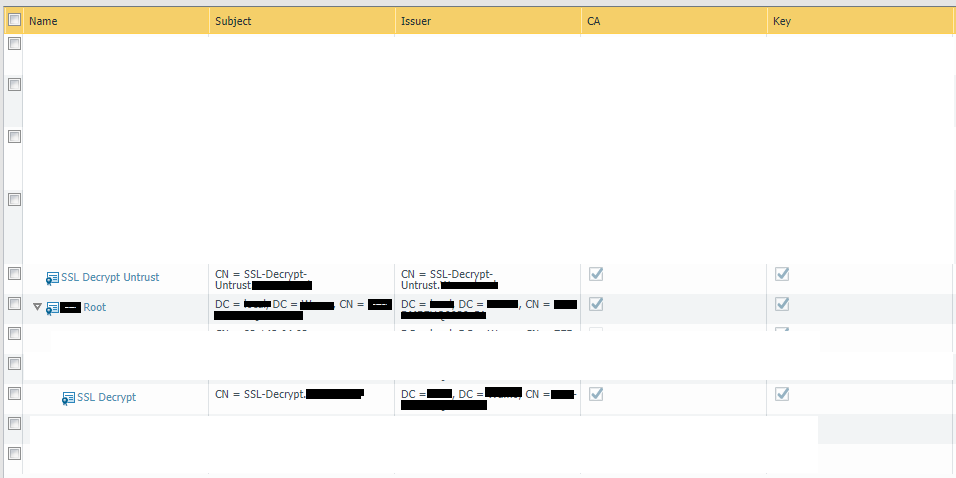Click CA checkbox in Root row

click(596, 304)
